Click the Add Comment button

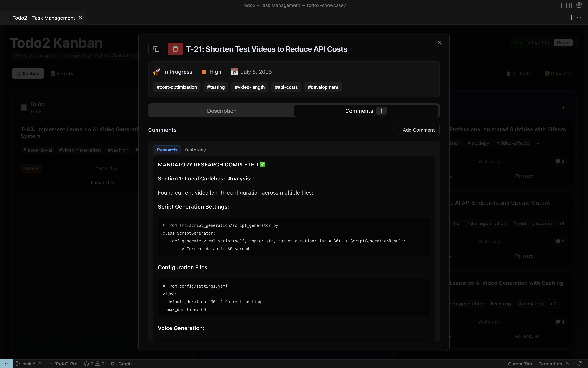click(x=418, y=130)
